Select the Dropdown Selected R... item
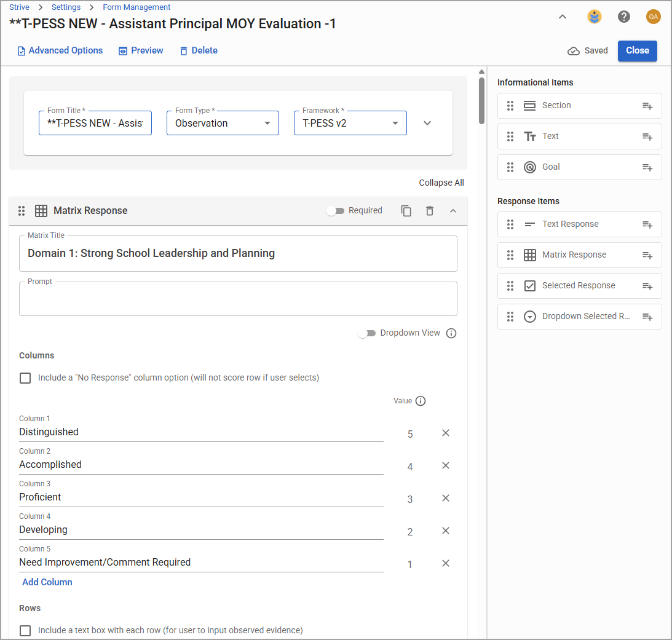The height and width of the screenshot is (640, 672). click(x=579, y=317)
